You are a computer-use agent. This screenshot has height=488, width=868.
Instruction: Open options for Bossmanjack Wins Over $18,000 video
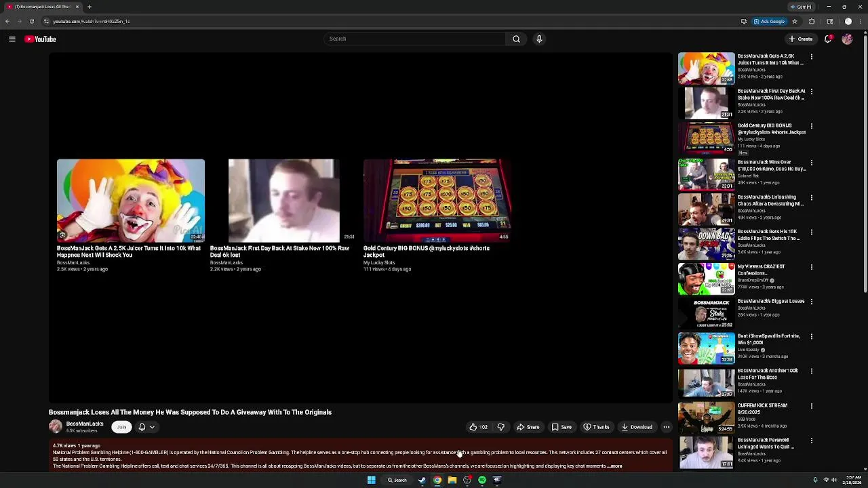point(811,163)
